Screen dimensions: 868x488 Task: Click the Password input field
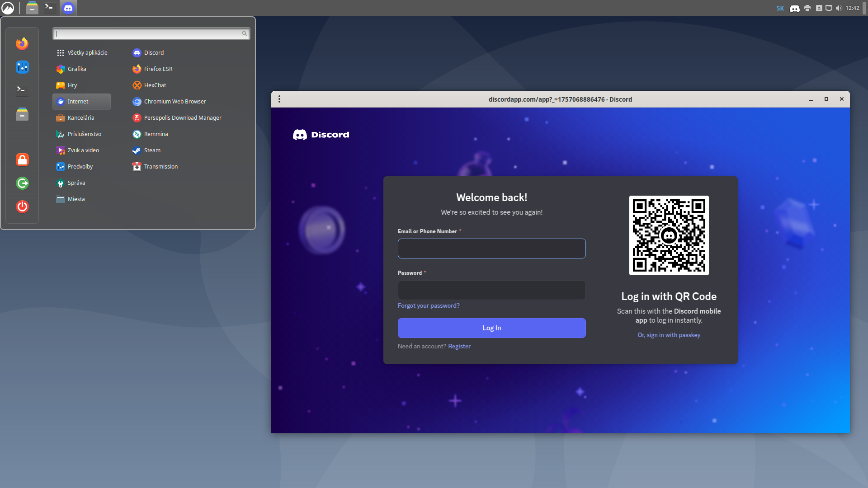pos(491,290)
